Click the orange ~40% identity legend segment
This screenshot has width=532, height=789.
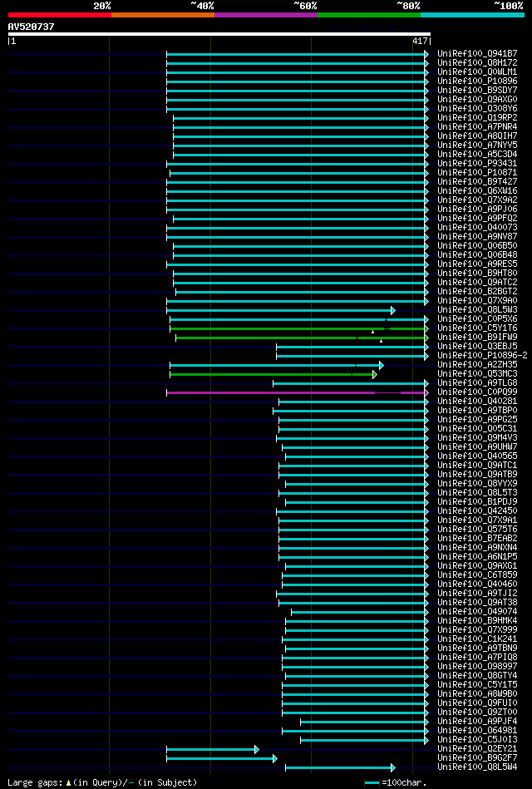163,15
